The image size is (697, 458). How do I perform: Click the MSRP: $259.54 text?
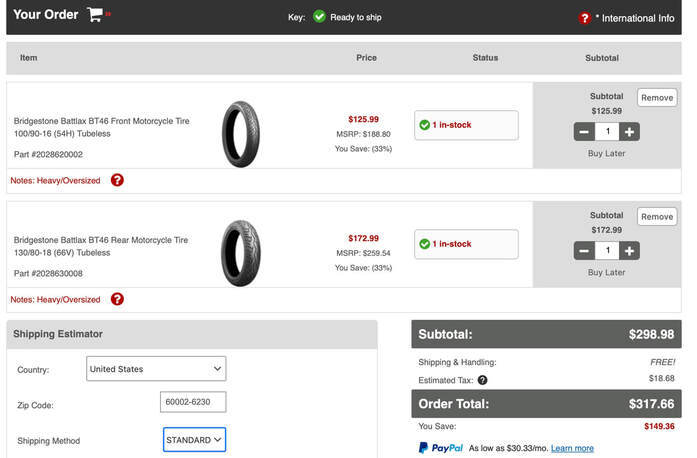pyautogui.click(x=363, y=253)
